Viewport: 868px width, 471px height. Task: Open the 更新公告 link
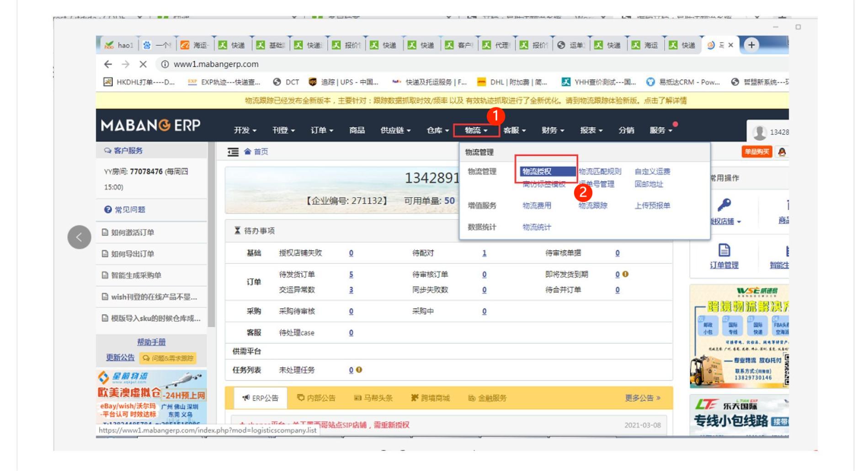point(120,358)
